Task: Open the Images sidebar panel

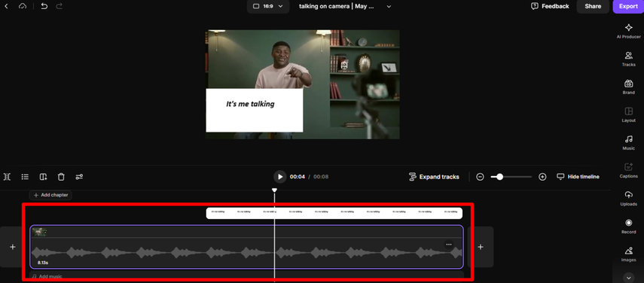Action: 628,254
